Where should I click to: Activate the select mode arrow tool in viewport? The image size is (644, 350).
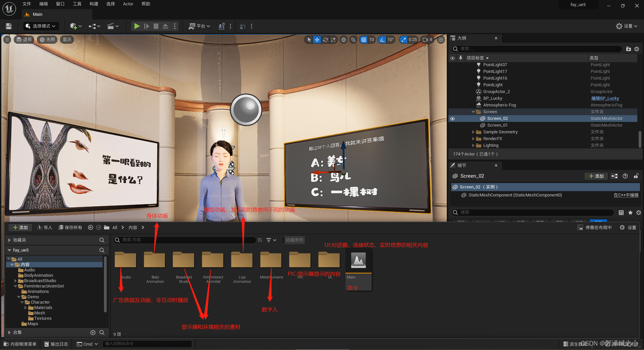pyautogui.click(x=309, y=40)
